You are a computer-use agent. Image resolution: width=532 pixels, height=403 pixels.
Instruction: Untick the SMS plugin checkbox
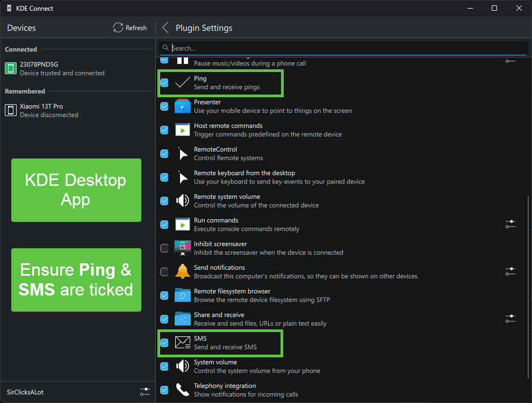click(164, 342)
